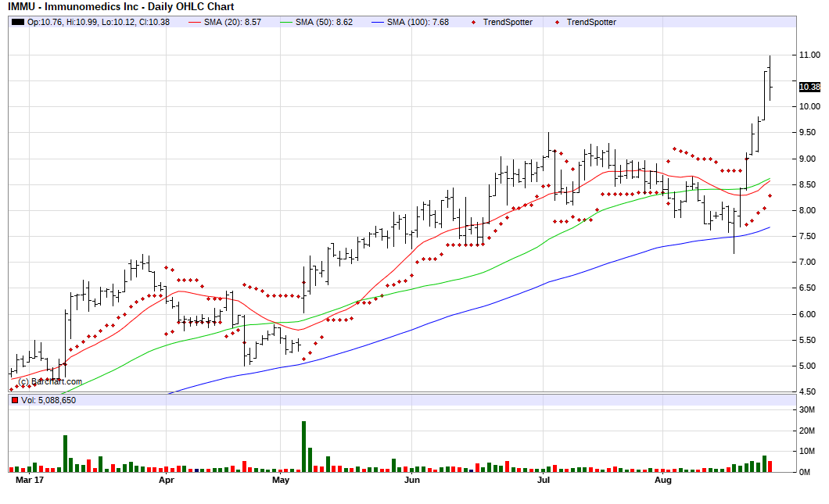829x504 pixels.
Task: Click the 30M volume axis label
Action: pos(807,410)
